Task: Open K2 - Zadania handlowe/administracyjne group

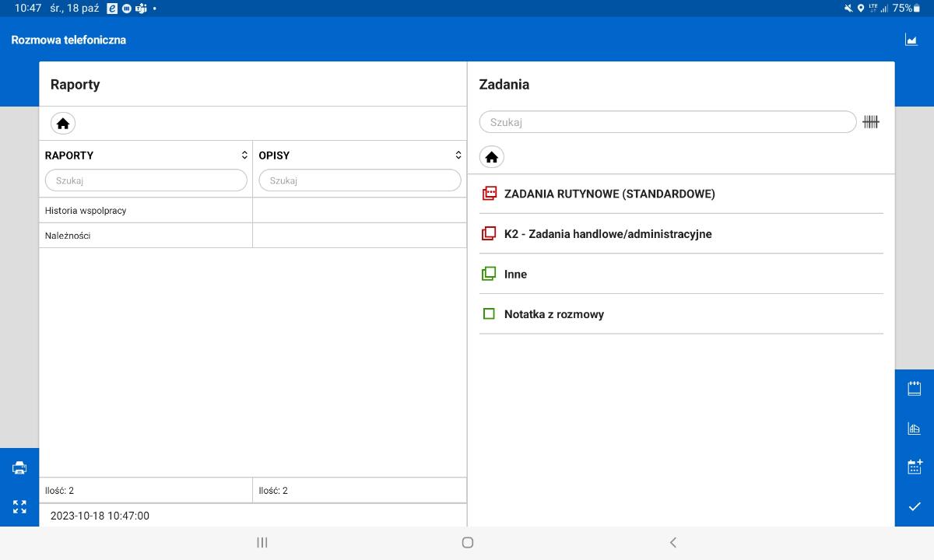Action: coord(607,234)
